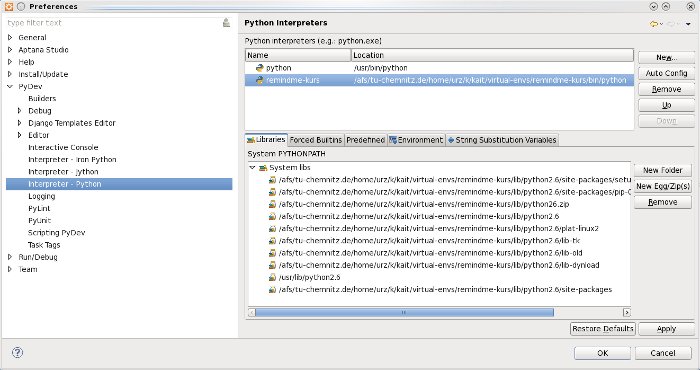Viewport: 700px width, 370px height.
Task: Expand the Team tree node
Action: click(10, 269)
